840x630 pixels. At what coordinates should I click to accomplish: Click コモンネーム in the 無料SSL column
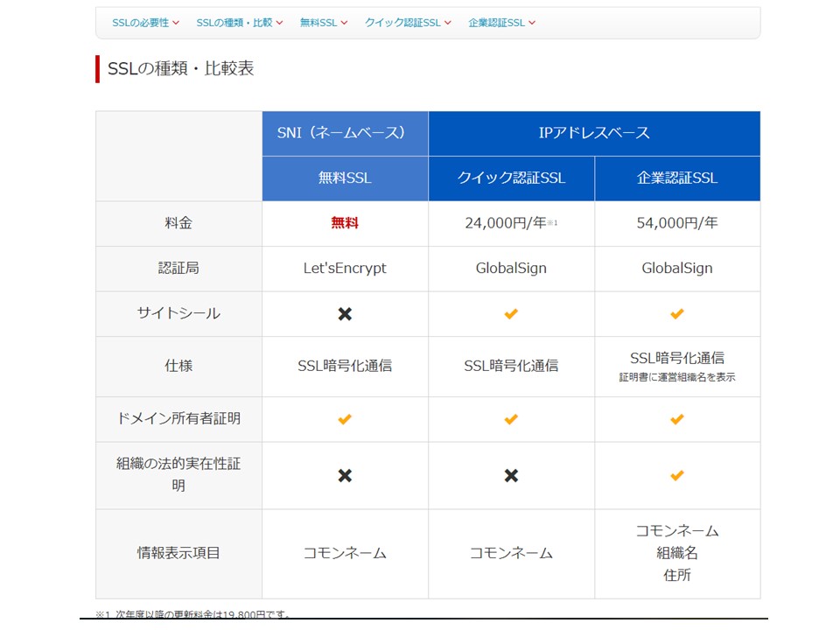coord(345,553)
